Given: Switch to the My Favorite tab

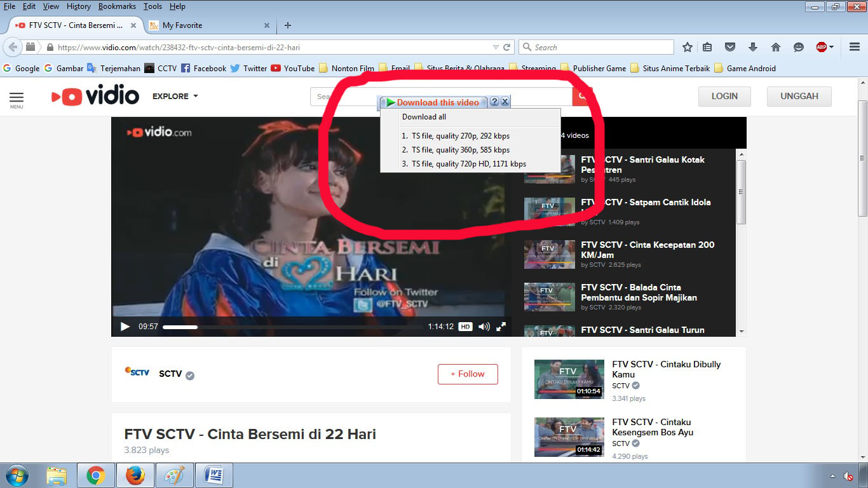Looking at the screenshot, I should 209,25.
